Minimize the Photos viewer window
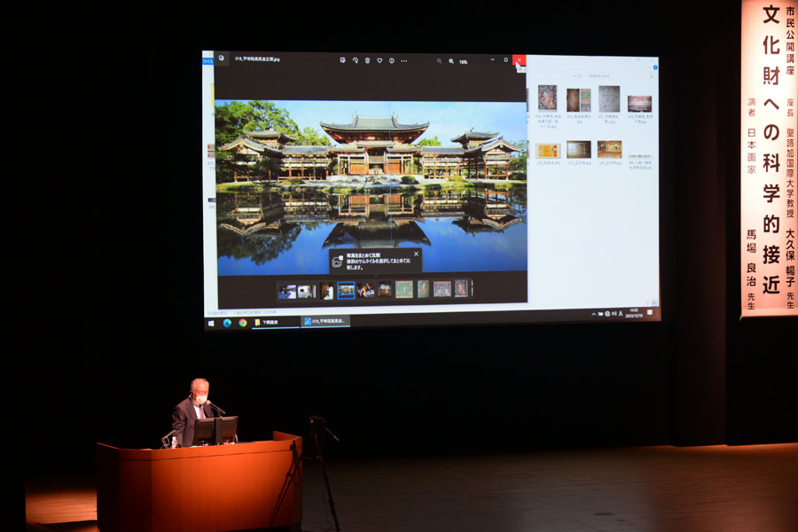This screenshot has width=798, height=532. (x=492, y=60)
